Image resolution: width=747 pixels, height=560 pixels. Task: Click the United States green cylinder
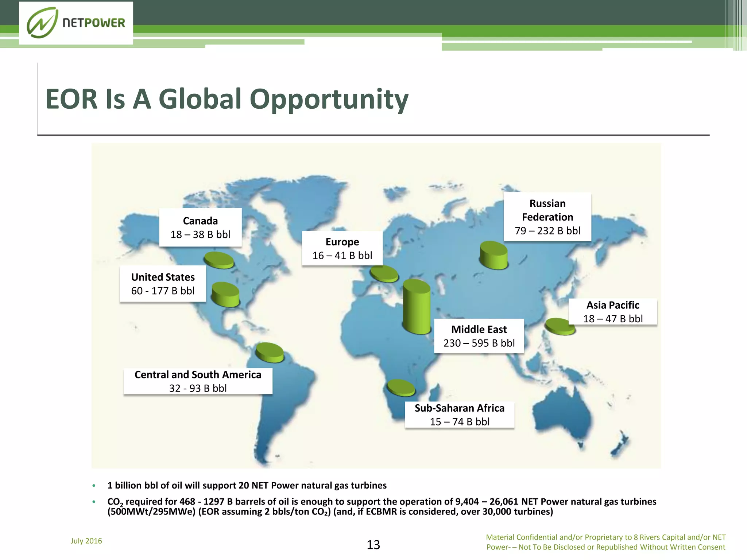point(225,295)
